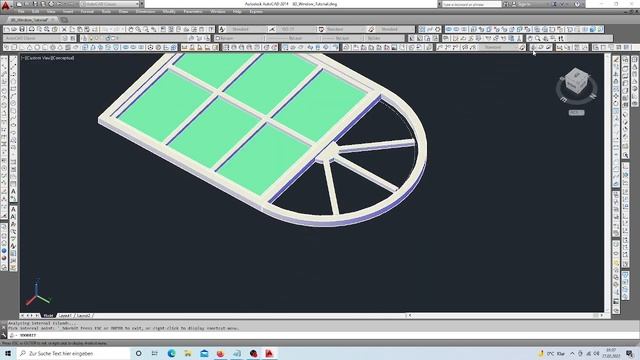Open the Quick Access workspace dropdown

[x=110, y=4]
